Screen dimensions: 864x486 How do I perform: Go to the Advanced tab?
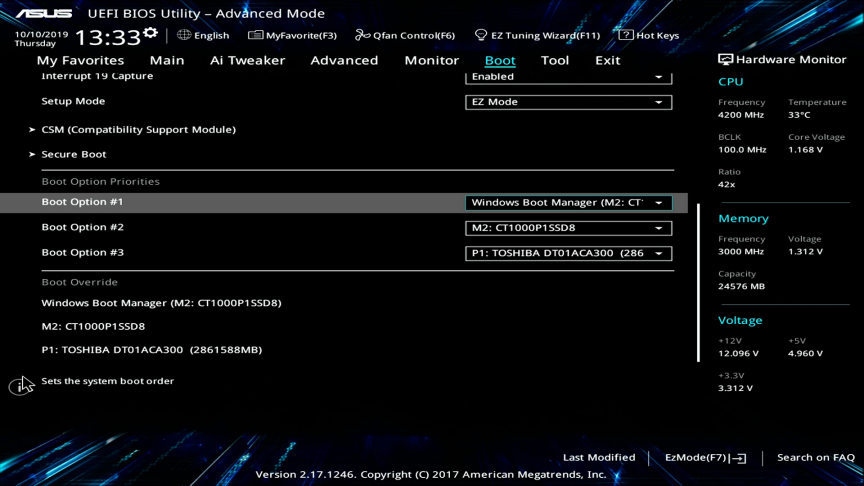(344, 60)
